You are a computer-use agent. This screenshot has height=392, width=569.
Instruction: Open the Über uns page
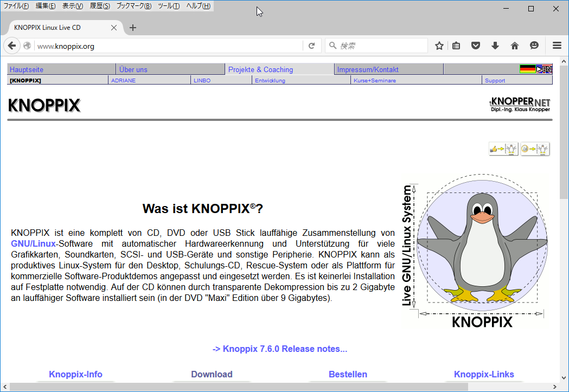point(133,69)
